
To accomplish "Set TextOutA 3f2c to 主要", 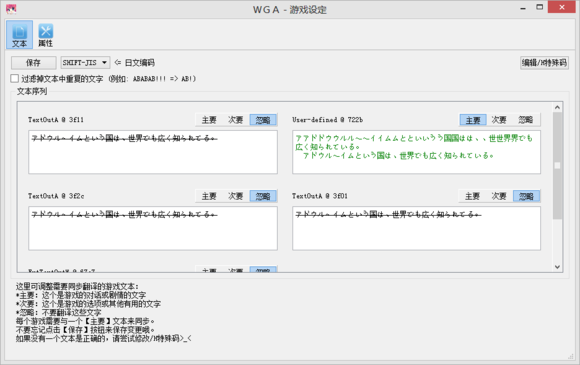I will pos(209,196).
